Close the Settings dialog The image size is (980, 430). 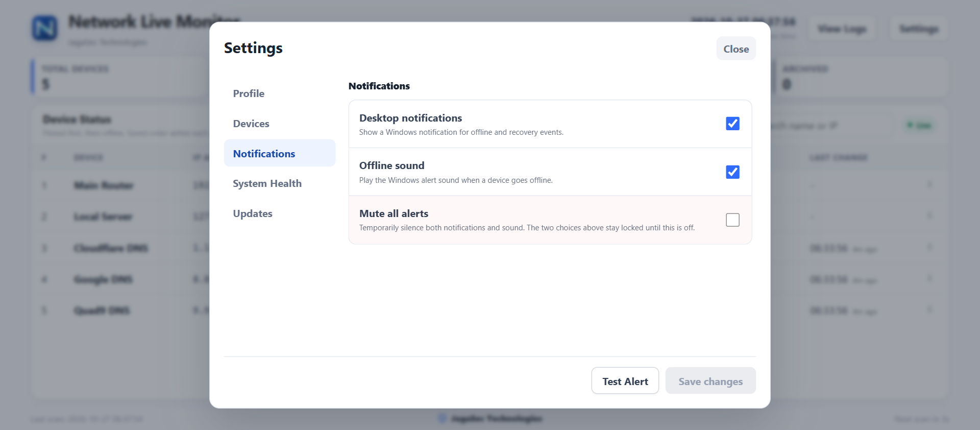pos(736,49)
